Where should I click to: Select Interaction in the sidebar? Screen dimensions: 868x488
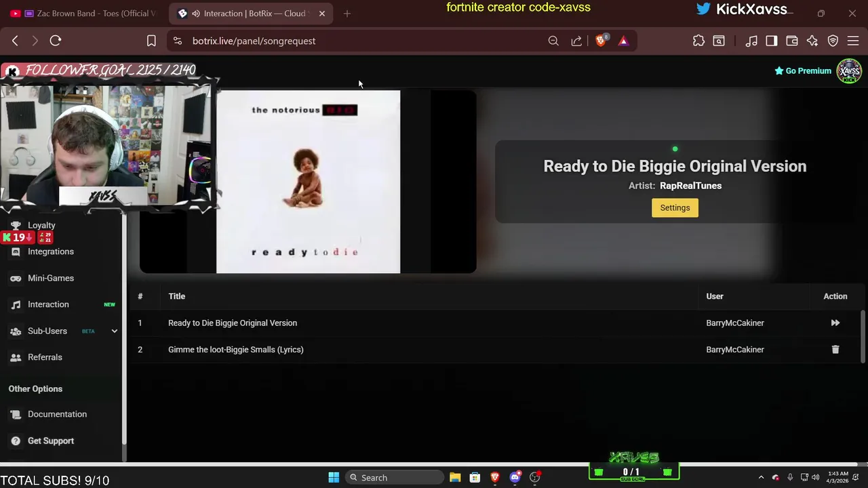(x=48, y=304)
